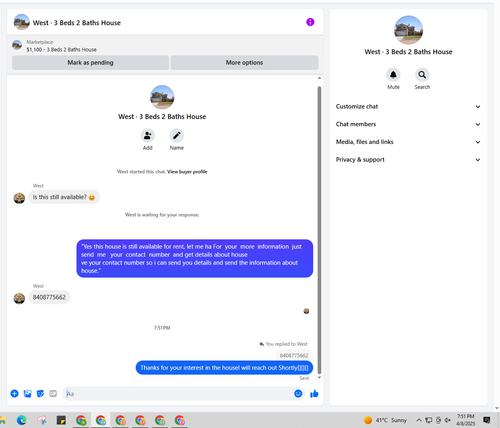Viewport: 500px width, 428px height.
Task: Click Mark as pending button
Action: (90, 63)
